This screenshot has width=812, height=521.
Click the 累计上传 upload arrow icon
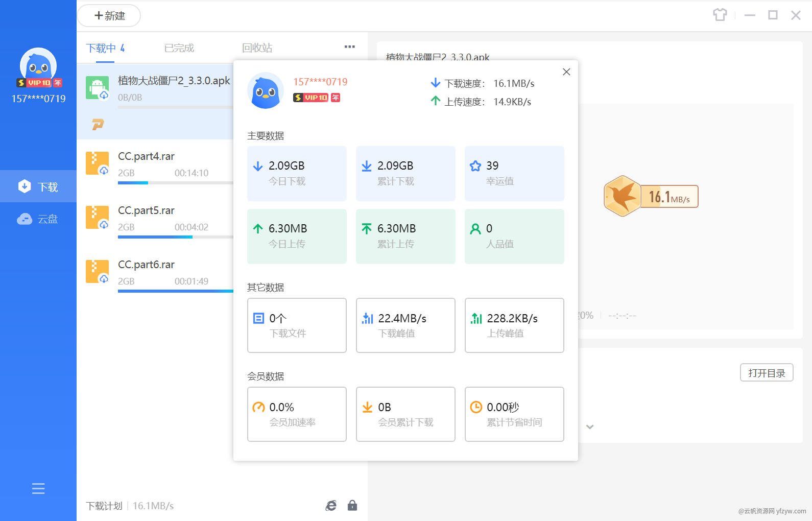(367, 229)
